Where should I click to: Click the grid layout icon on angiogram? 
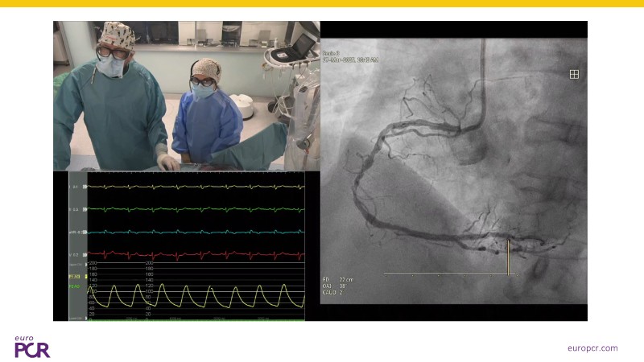(x=574, y=74)
